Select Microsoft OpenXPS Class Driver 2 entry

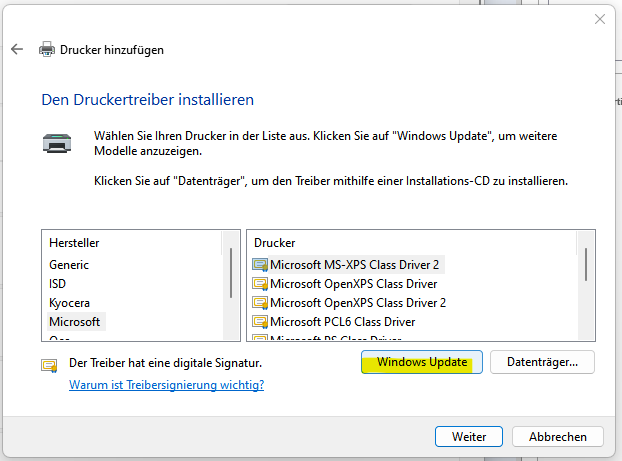point(358,303)
